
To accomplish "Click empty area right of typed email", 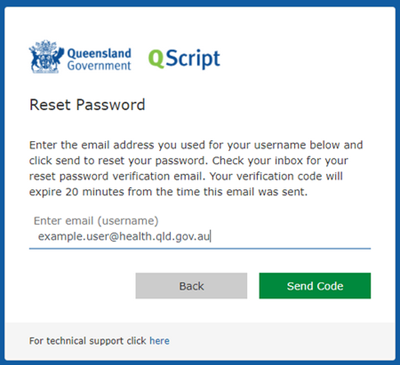I will [x=290, y=237].
